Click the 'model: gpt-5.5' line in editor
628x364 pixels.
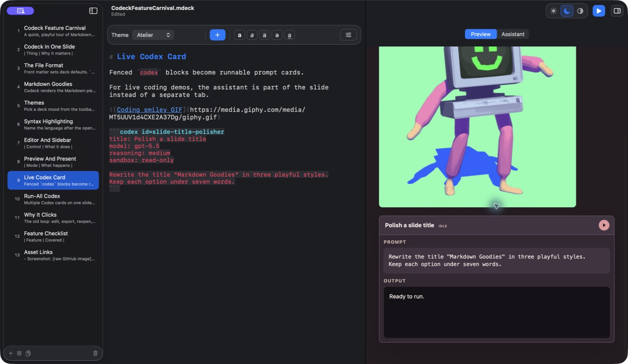click(x=134, y=146)
